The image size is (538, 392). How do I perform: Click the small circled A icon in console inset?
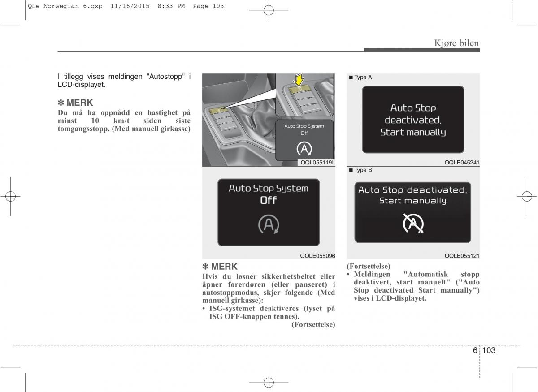point(304,148)
